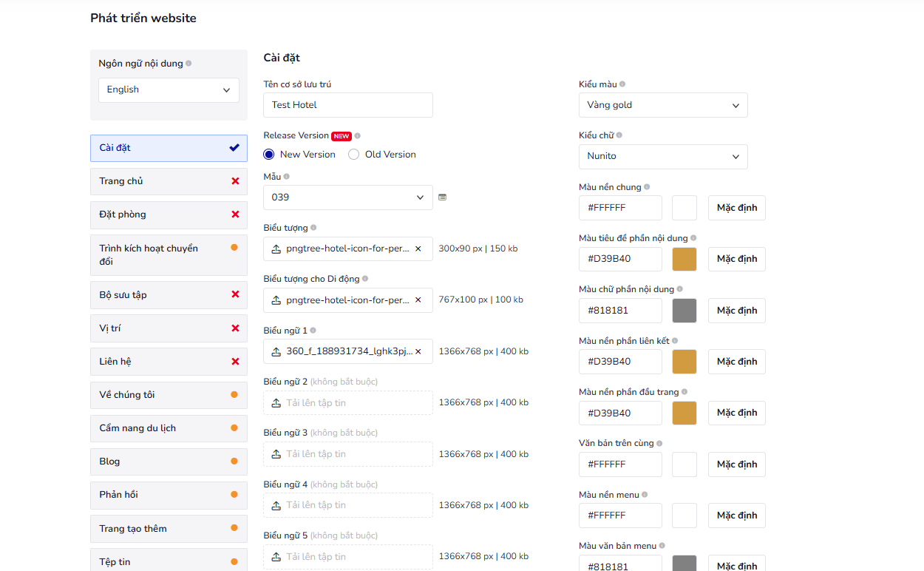Reset Văn bản trên cùng to Mặc định
Viewport: 924px width, 571px height.
(737, 464)
